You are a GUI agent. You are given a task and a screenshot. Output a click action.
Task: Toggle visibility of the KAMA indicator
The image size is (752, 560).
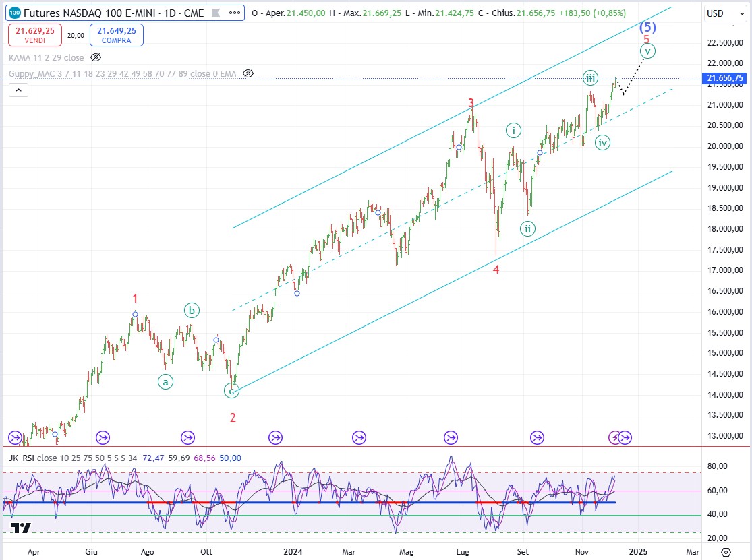tap(96, 57)
